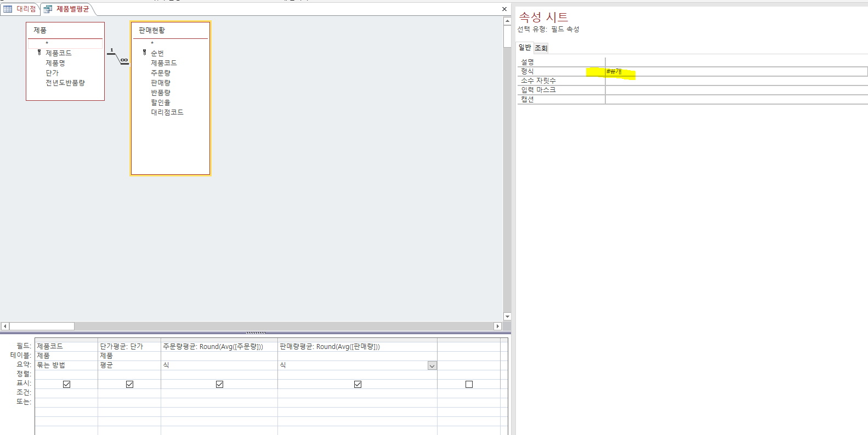The image size is (868, 435).
Task: Toggle 표시 checkbox for 주문량평균 column
Action: (219, 384)
